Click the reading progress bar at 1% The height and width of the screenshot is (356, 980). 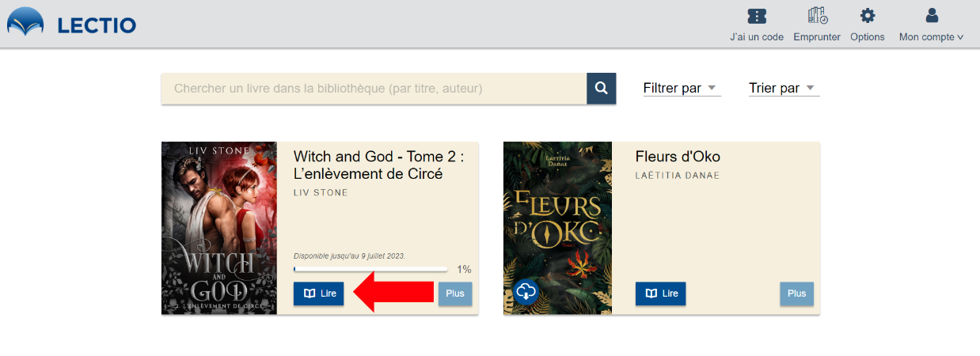(x=370, y=270)
